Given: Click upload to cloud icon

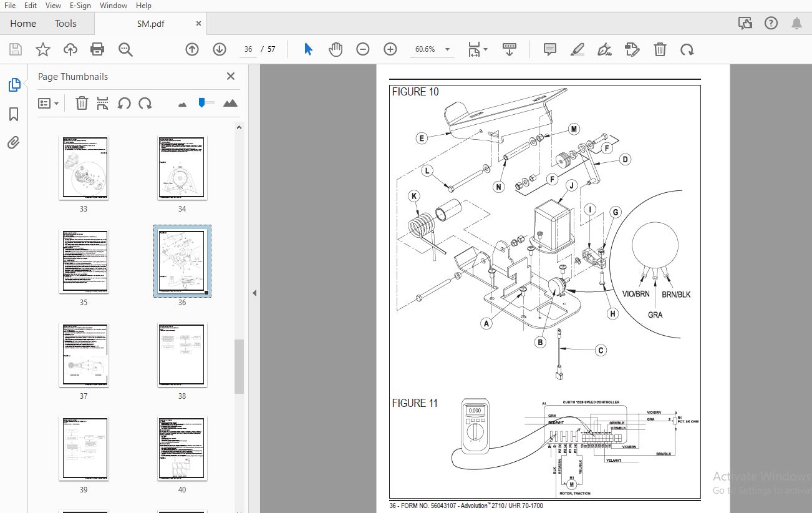Looking at the screenshot, I should click(x=70, y=49).
